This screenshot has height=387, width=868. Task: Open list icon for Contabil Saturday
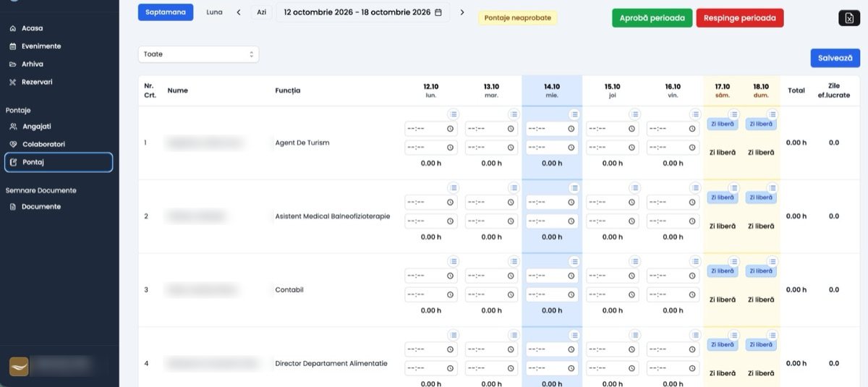733,262
